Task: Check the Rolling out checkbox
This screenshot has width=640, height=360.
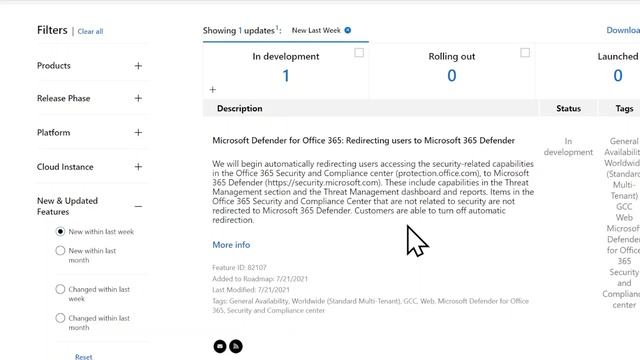Action: point(525,53)
